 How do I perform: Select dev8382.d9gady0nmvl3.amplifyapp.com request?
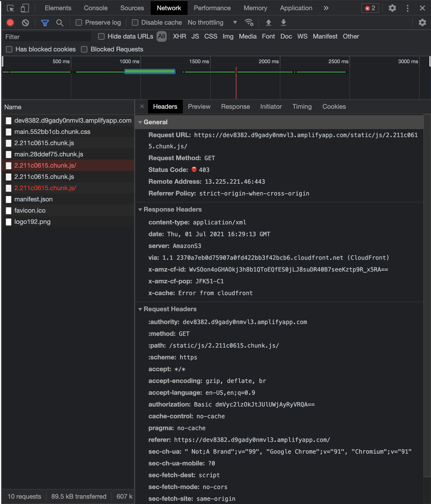point(68,121)
